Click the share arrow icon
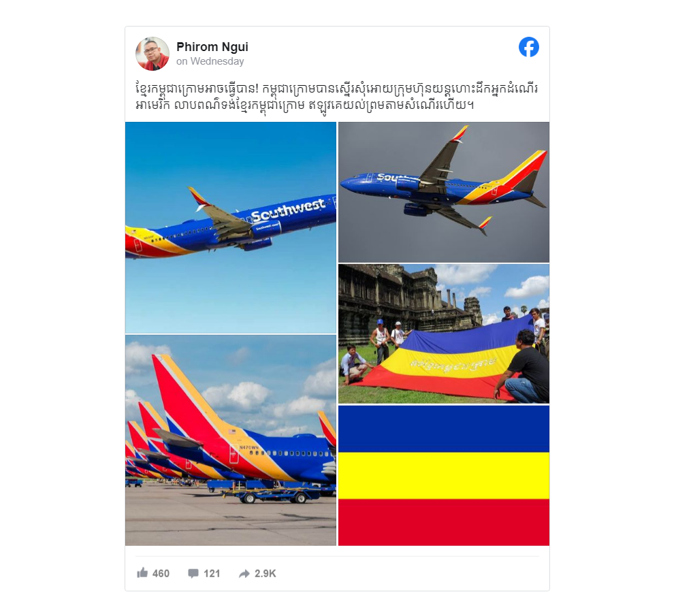Viewport: 676px width, 616px height. click(244, 573)
